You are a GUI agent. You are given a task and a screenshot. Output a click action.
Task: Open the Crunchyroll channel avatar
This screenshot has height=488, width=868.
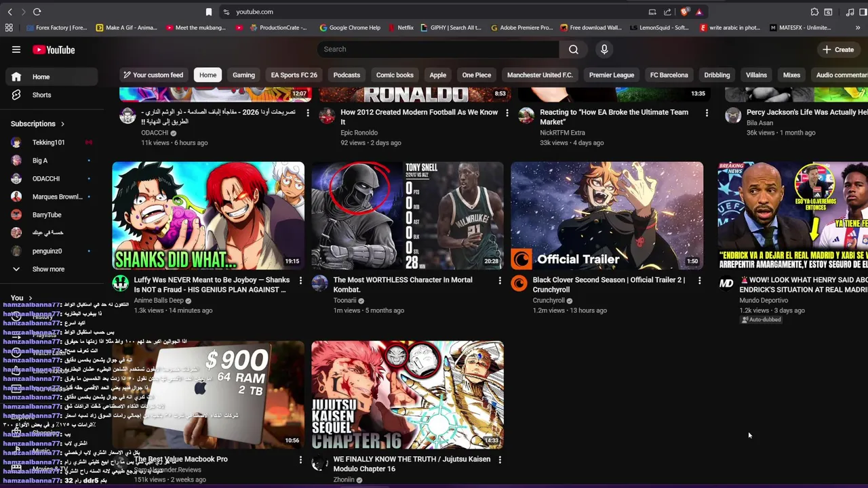coord(519,283)
